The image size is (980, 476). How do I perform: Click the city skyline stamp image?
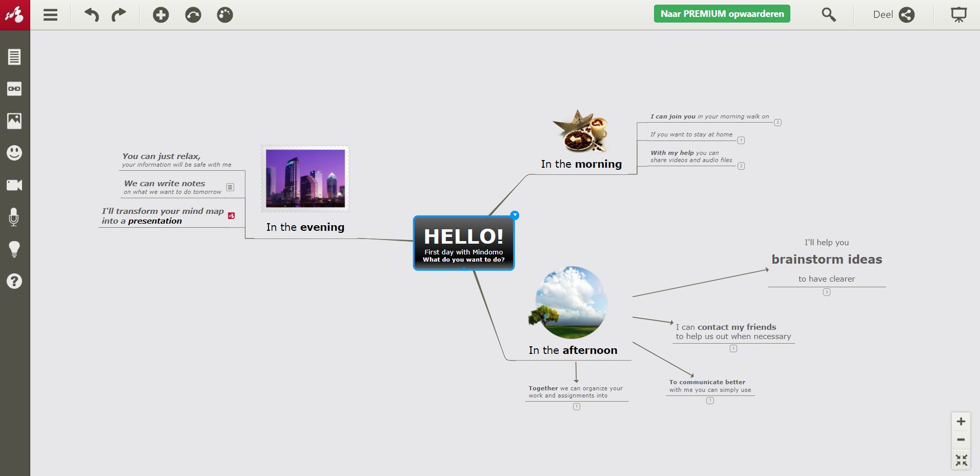point(305,179)
